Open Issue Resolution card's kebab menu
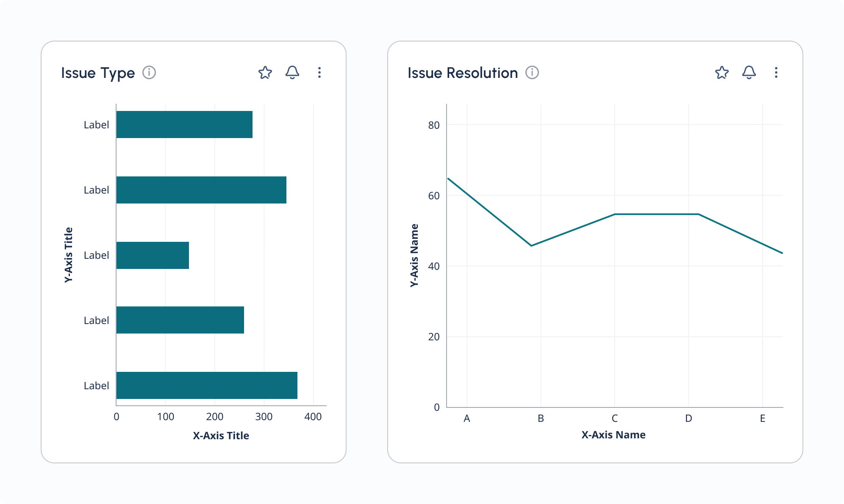The image size is (844, 504). point(776,73)
